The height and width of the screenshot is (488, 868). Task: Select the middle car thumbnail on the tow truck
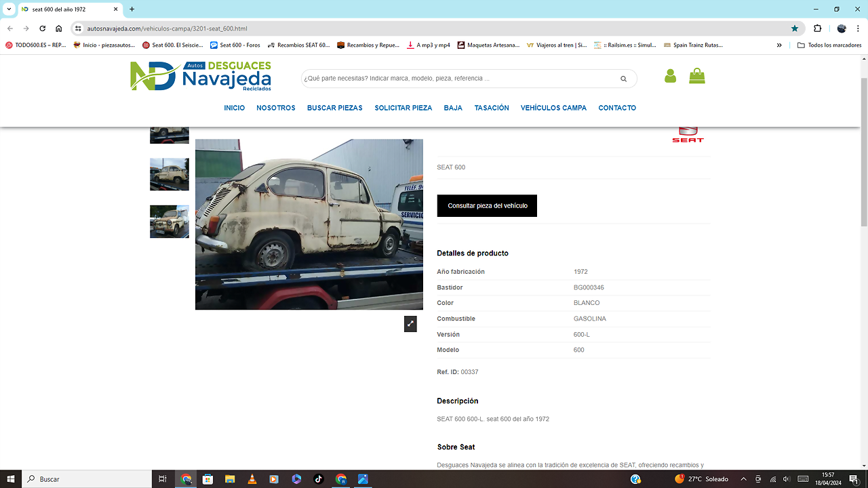coord(170,175)
